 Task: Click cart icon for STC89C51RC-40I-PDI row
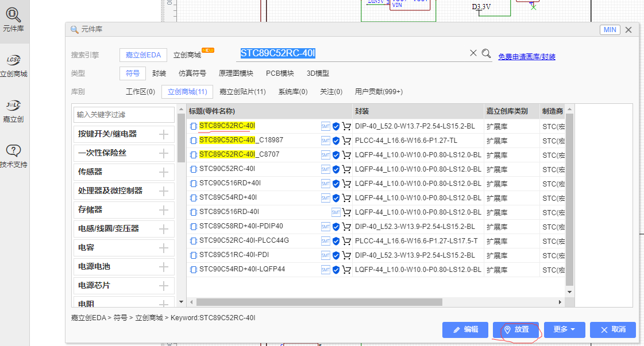(346, 255)
